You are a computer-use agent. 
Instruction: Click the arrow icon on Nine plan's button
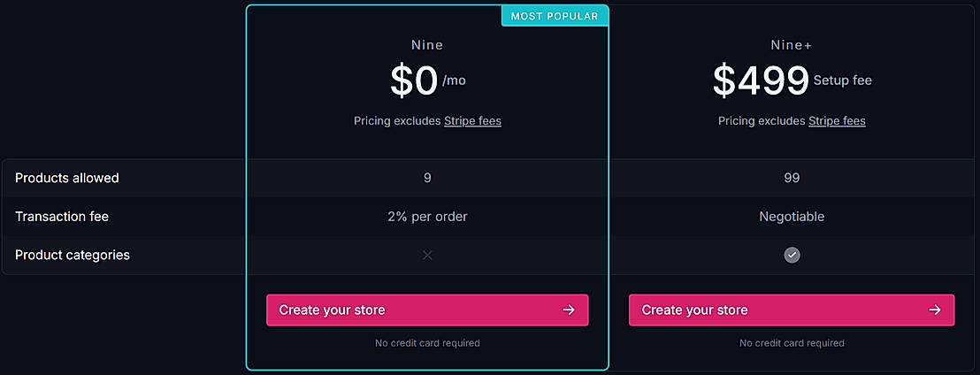569,310
